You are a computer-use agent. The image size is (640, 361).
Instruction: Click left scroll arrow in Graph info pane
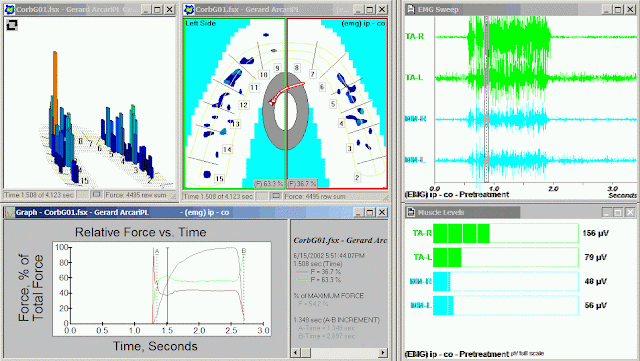[296, 352]
